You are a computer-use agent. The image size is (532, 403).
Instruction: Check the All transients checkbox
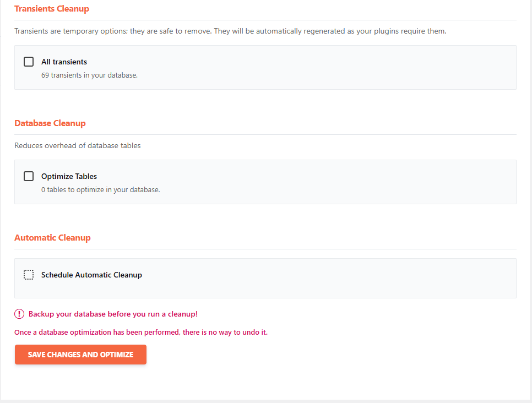click(x=29, y=62)
